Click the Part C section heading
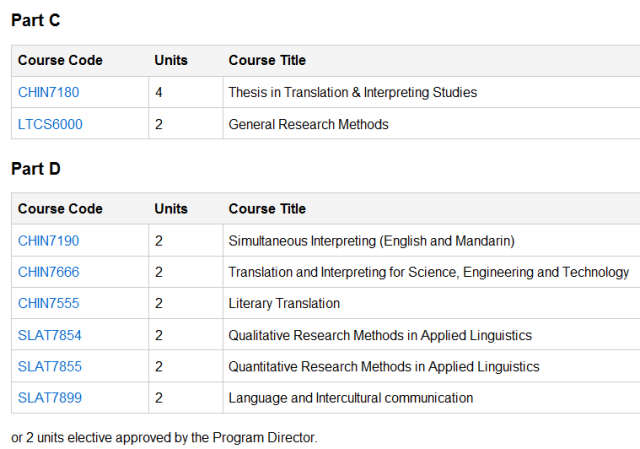 point(36,20)
